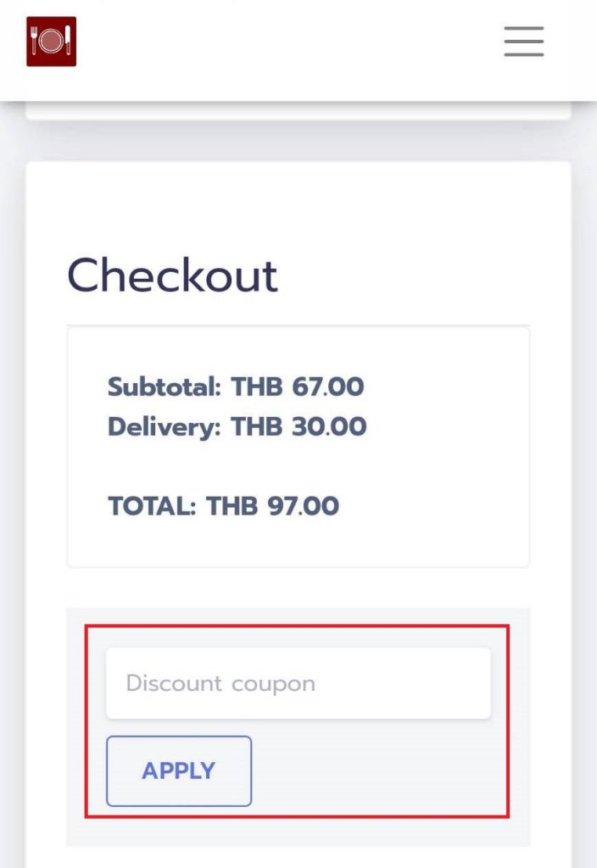The height and width of the screenshot is (868, 597).
Task: Click the knife in the restaurant logo
Action: [x=69, y=40]
